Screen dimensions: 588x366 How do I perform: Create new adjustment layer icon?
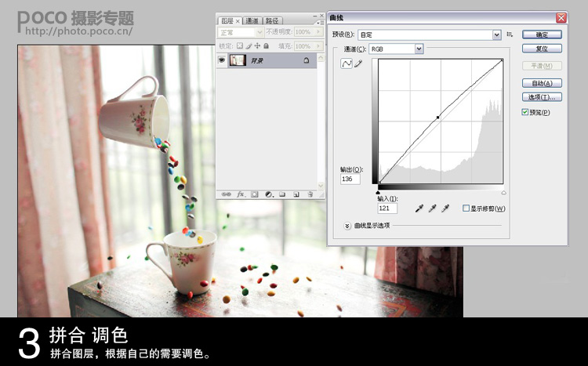269,194
